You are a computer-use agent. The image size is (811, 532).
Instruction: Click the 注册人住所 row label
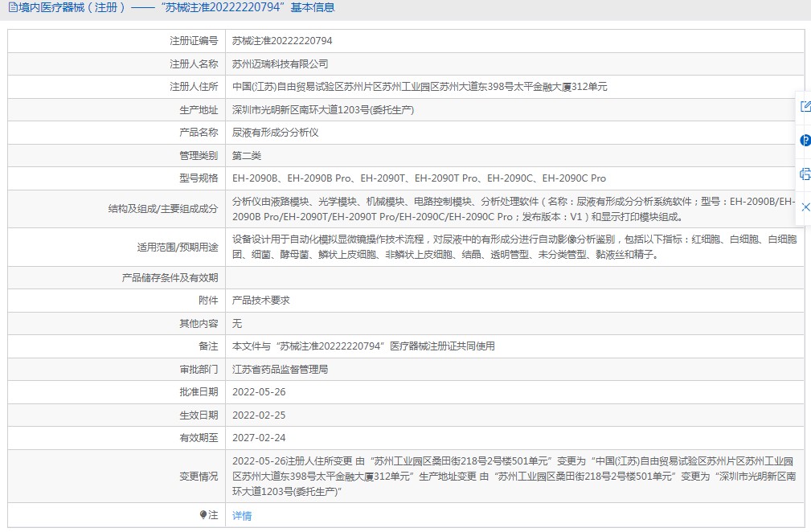coord(194,87)
